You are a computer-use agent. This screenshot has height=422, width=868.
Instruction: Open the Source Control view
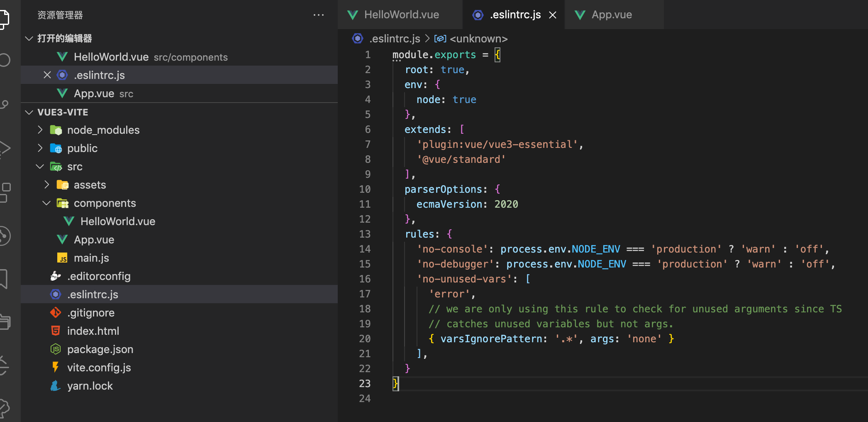5,104
